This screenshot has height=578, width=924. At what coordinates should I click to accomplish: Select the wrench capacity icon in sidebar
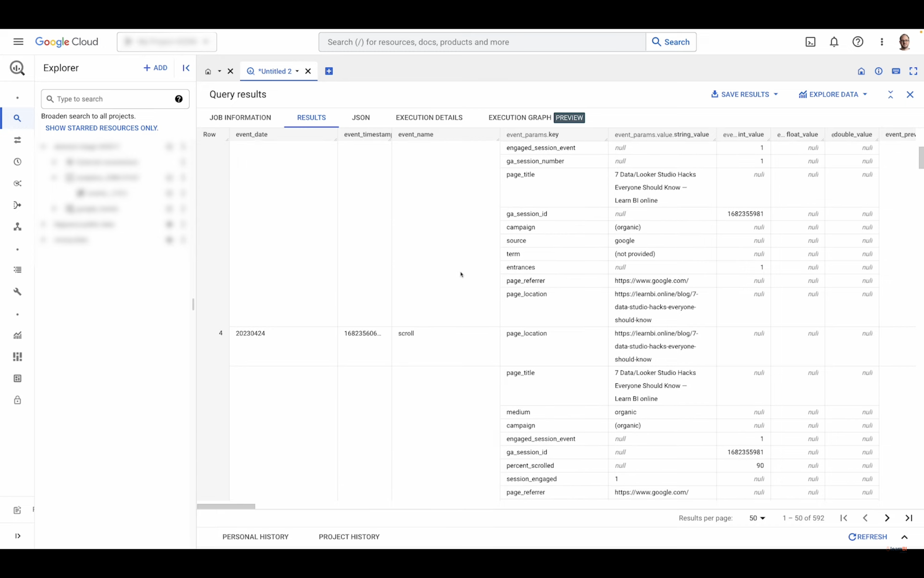pyautogui.click(x=18, y=292)
